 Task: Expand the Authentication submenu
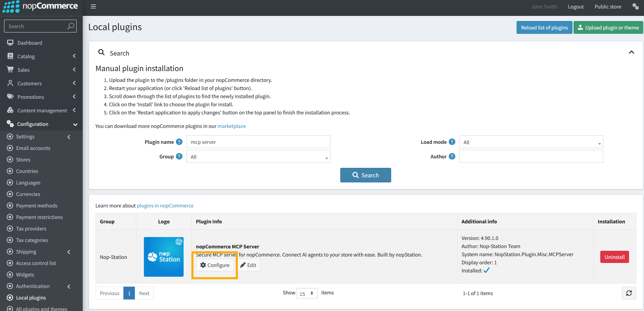pyautogui.click(x=41, y=286)
